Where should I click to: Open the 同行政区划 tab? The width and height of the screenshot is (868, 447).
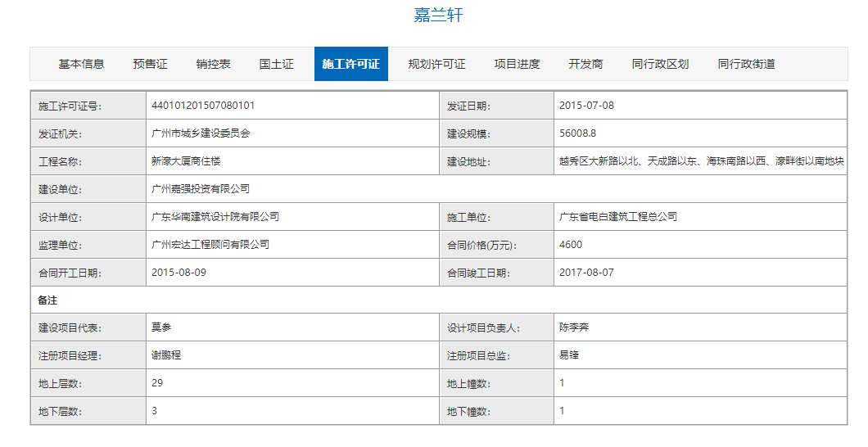point(660,64)
